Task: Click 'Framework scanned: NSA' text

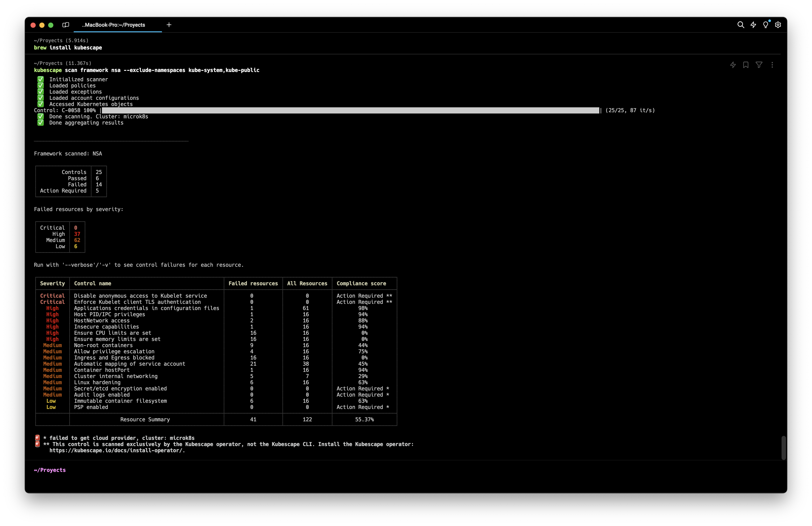Action: tap(68, 154)
